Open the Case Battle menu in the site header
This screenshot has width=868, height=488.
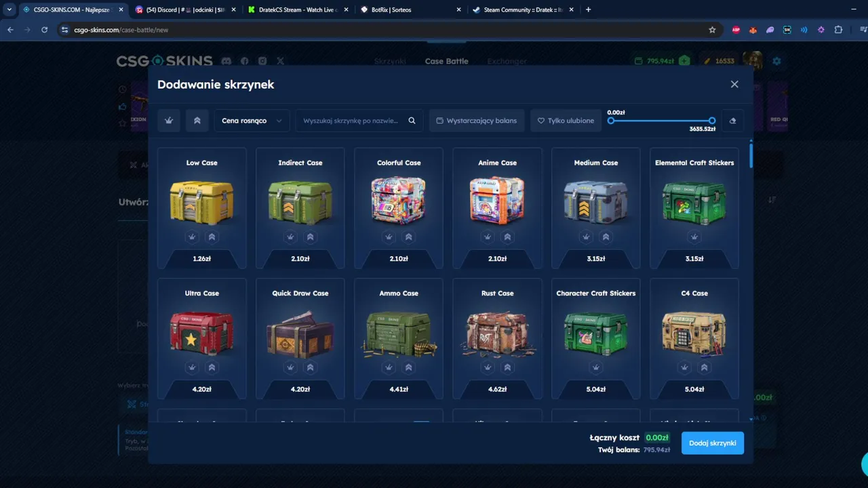[446, 61]
